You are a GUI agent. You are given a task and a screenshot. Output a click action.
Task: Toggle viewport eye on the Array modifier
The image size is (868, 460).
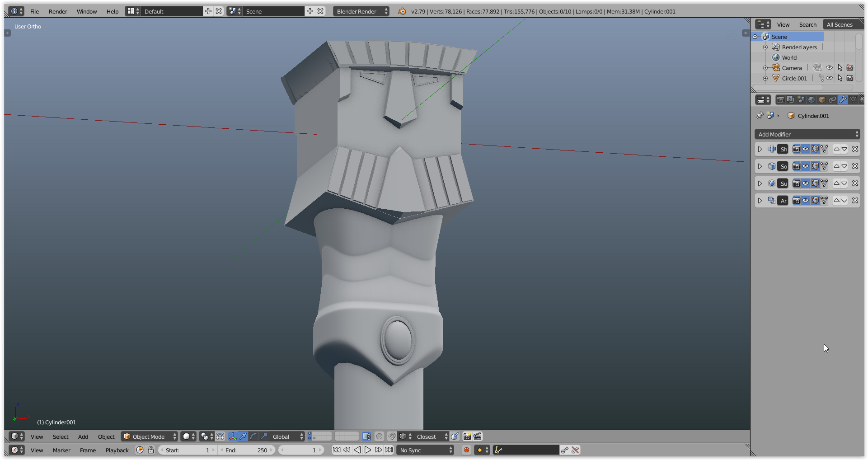coord(806,201)
